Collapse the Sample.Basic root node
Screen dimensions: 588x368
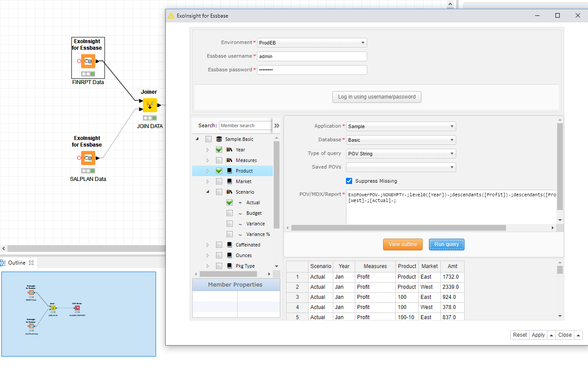coord(197,139)
